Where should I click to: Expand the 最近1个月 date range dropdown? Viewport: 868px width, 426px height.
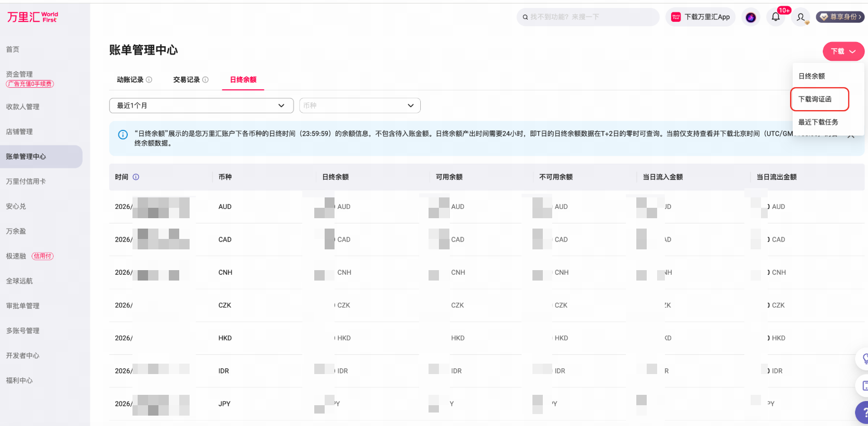coord(201,105)
